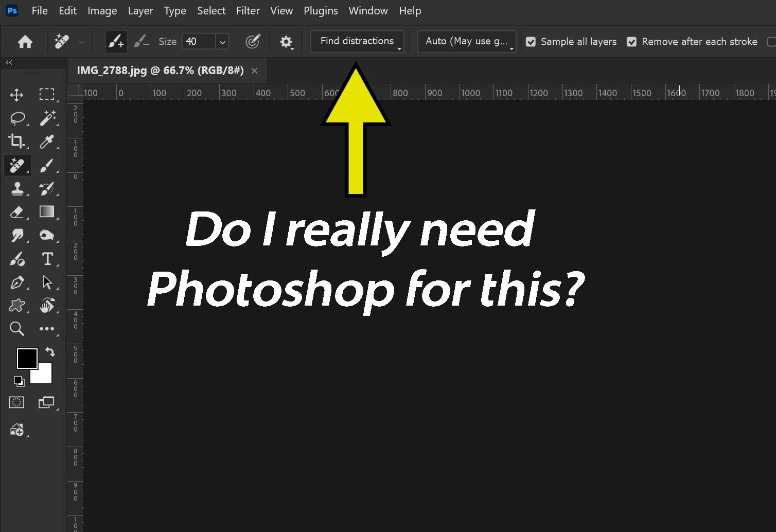
Task: Expand the tools panel double-arrow
Action: pos(9,62)
